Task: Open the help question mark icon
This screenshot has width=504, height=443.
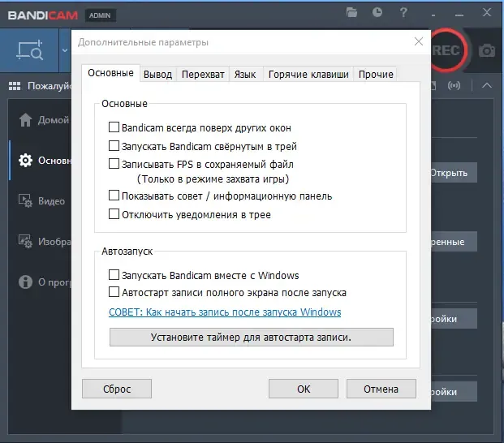Action: [403, 12]
